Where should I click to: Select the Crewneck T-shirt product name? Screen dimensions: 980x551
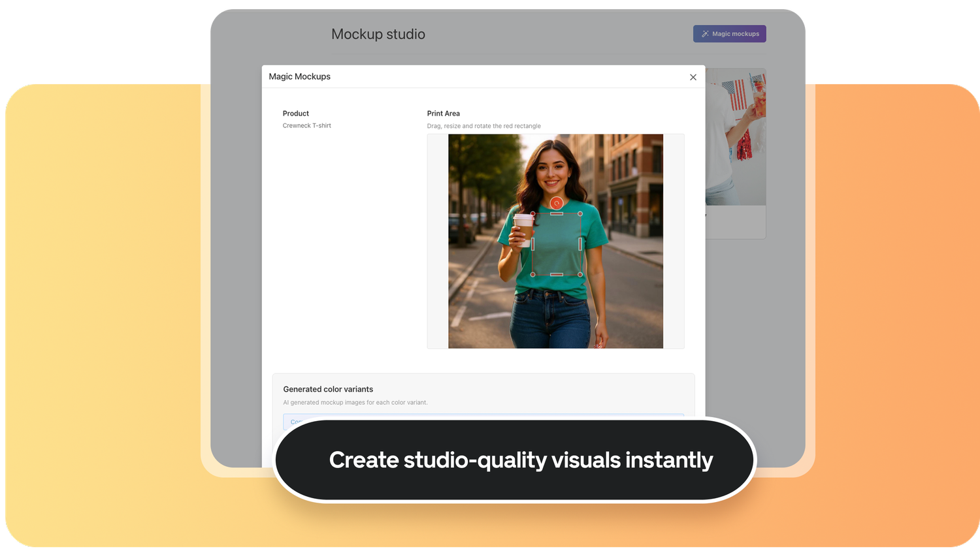coord(306,125)
